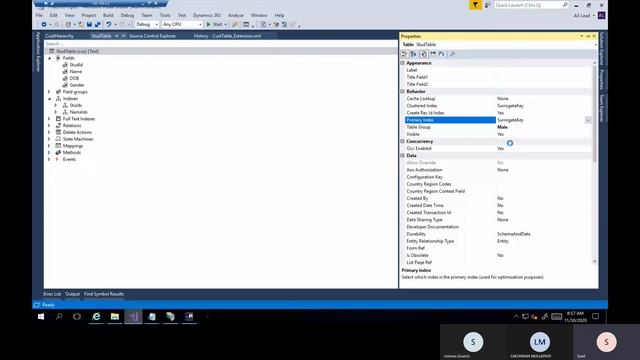This screenshot has width=640, height=360.
Task: Click the Properties panel vertical scrollbar
Action: point(595,114)
